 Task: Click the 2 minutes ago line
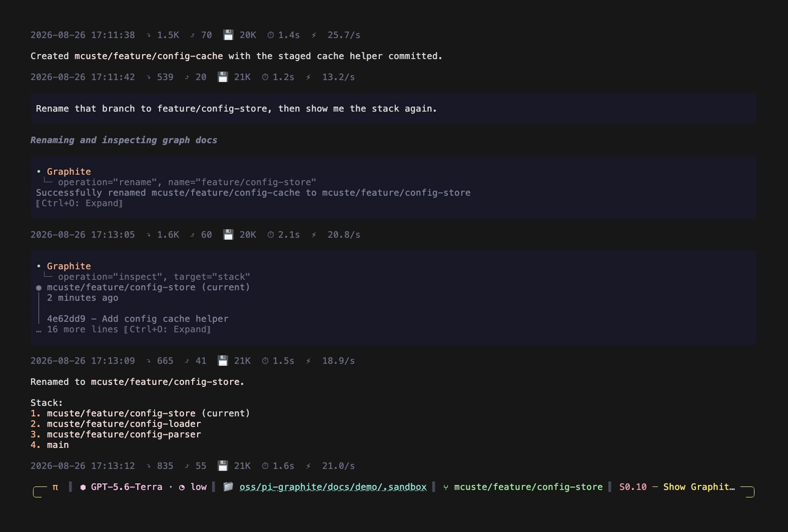pos(83,298)
